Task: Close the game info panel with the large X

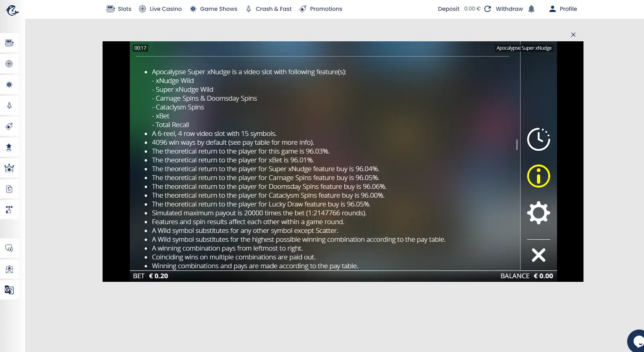Action: pyautogui.click(x=538, y=255)
